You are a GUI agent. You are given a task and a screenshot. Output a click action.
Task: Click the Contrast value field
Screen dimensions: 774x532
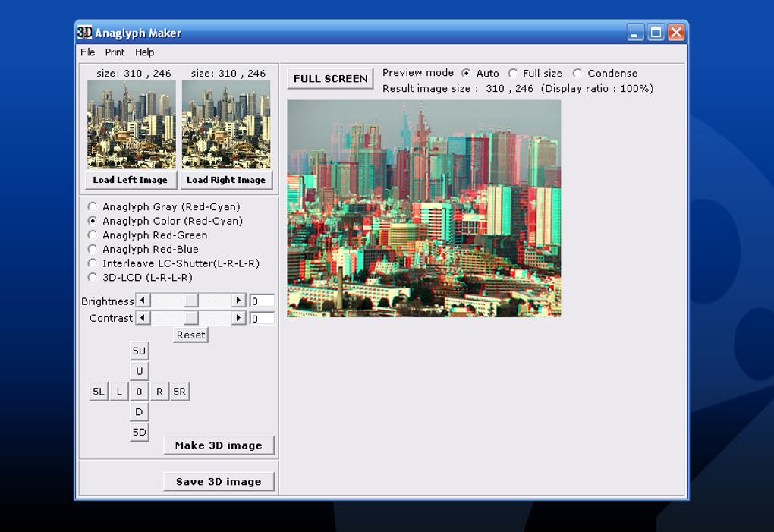click(x=262, y=318)
